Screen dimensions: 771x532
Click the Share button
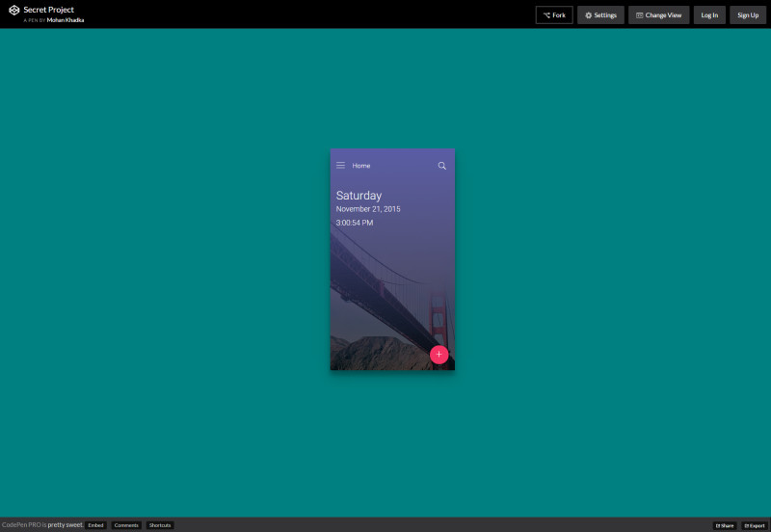coord(725,525)
